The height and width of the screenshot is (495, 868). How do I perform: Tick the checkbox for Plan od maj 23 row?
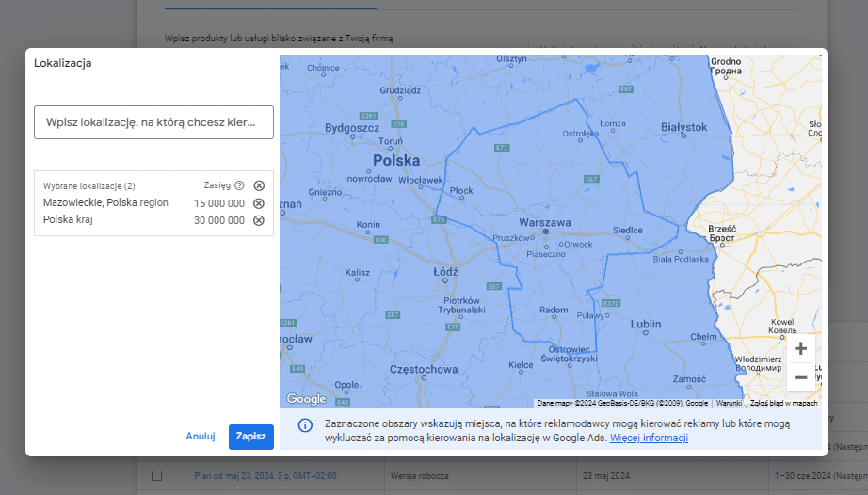coord(156,475)
